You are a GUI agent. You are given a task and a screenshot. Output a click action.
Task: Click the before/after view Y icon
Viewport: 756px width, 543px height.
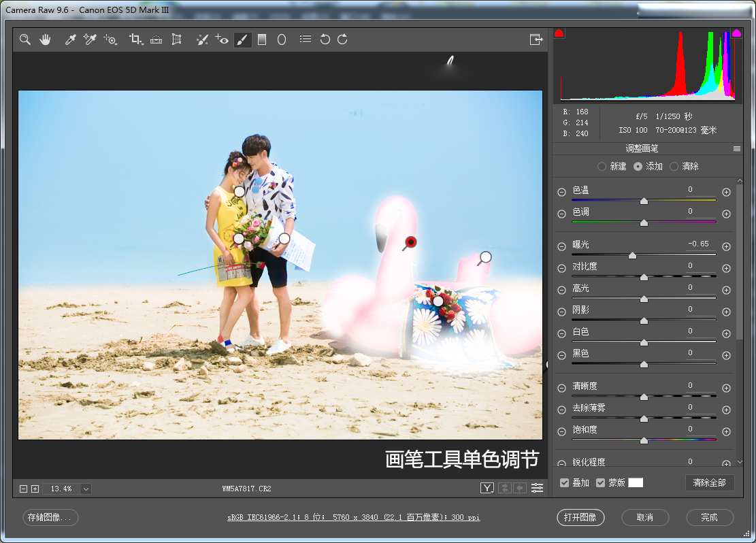487,488
